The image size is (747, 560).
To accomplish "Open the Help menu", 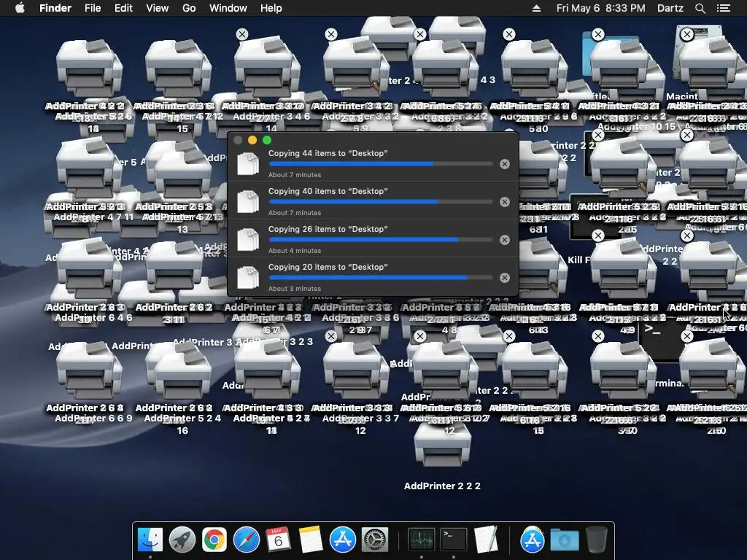I will (271, 8).
